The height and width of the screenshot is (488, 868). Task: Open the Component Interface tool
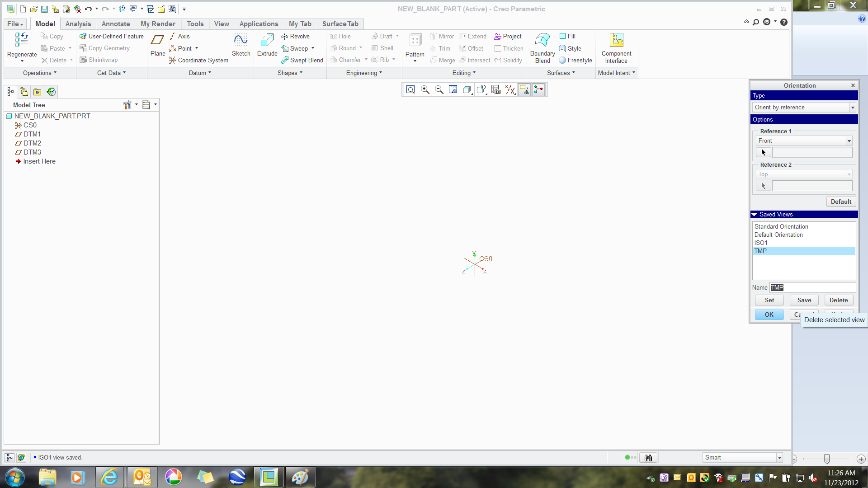coord(616,48)
